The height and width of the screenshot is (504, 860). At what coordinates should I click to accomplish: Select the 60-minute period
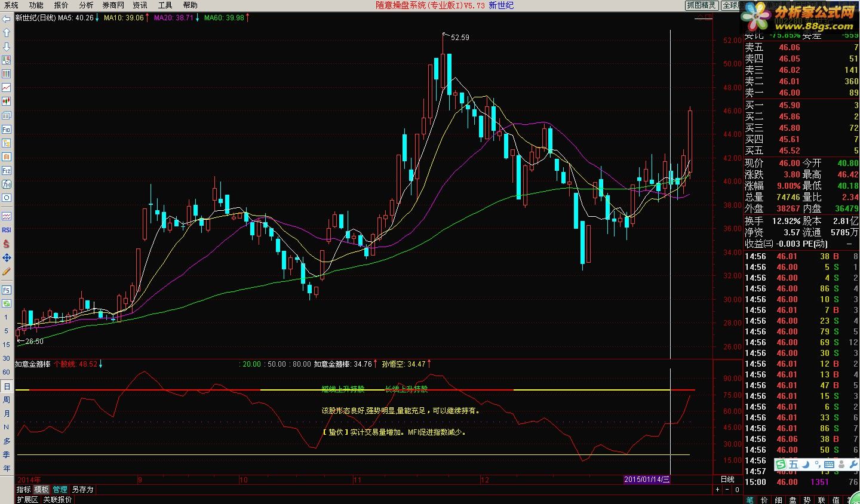click(7, 372)
